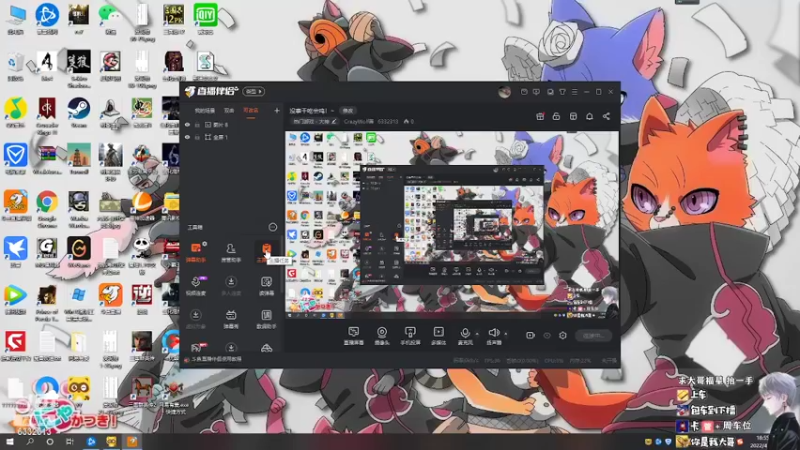Share the stream with share icon
Viewport: 800px width, 450px height.
pyautogui.click(x=606, y=116)
